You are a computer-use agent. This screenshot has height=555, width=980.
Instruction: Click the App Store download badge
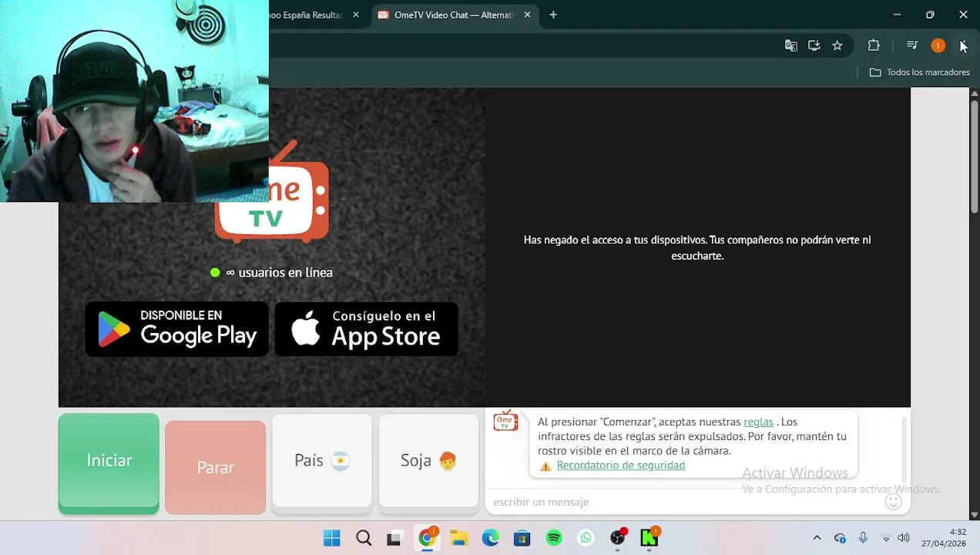click(366, 329)
